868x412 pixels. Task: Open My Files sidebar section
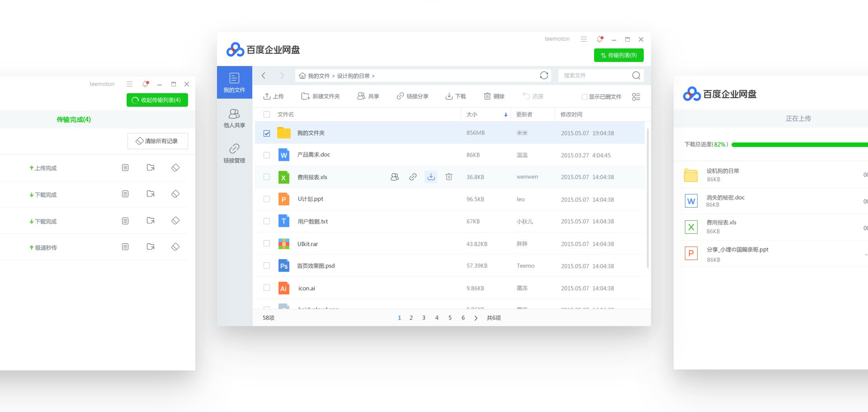234,82
